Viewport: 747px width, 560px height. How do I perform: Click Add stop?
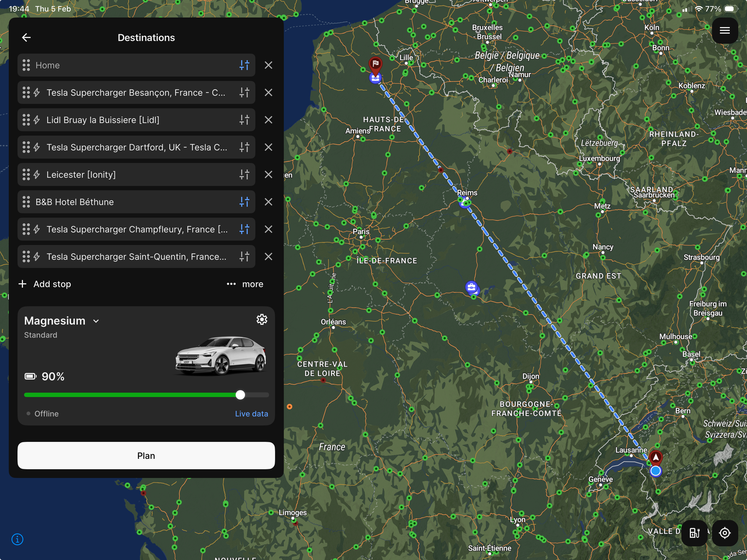[45, 284]
